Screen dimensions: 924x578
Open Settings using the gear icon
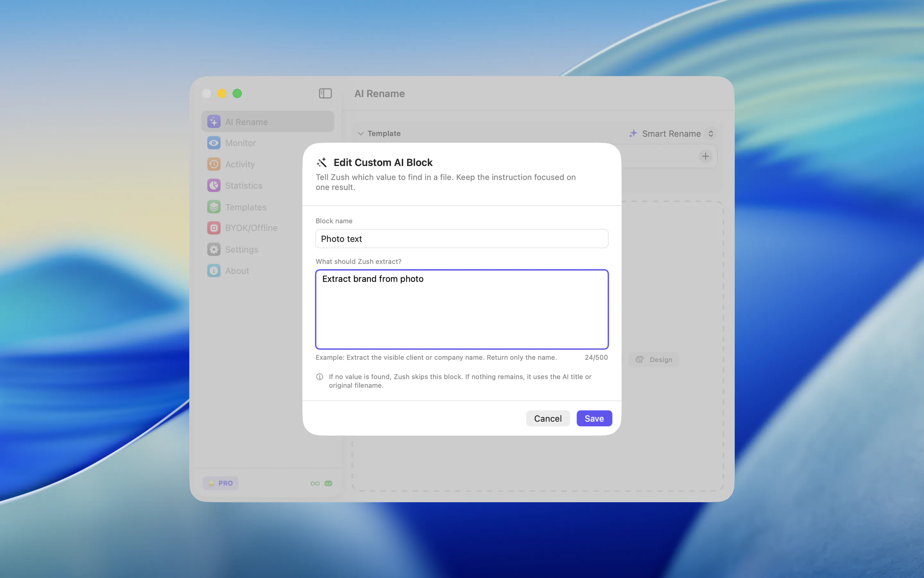coord(214,249)
